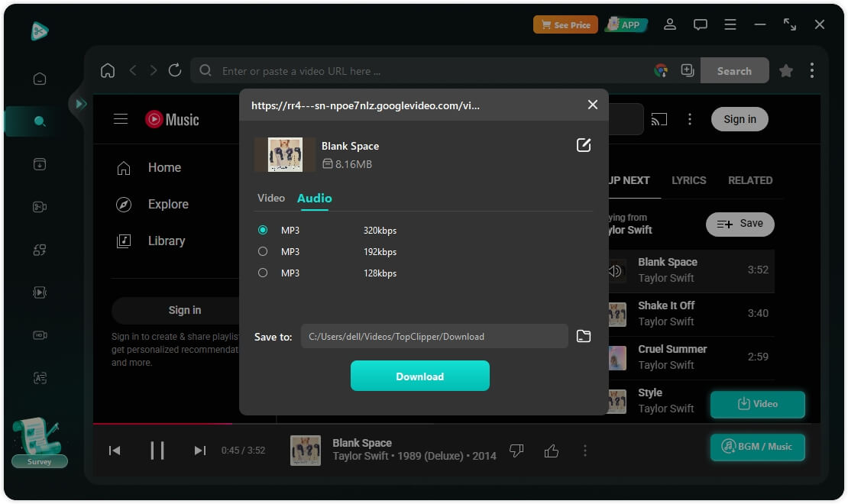The height and width of the screenshot is (504, 848).
Task: Play Shake It Off from the queue
Action: coord(691,314)
